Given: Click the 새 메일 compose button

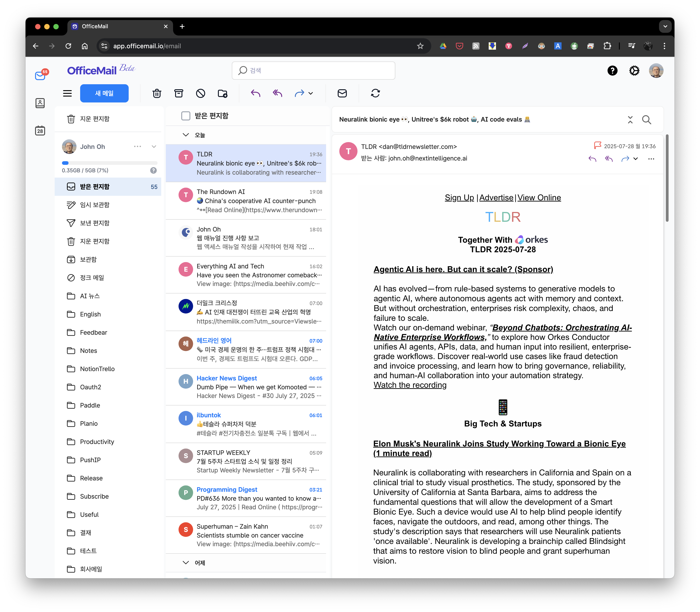Looking at the screenshot, I should coord(104,93).
